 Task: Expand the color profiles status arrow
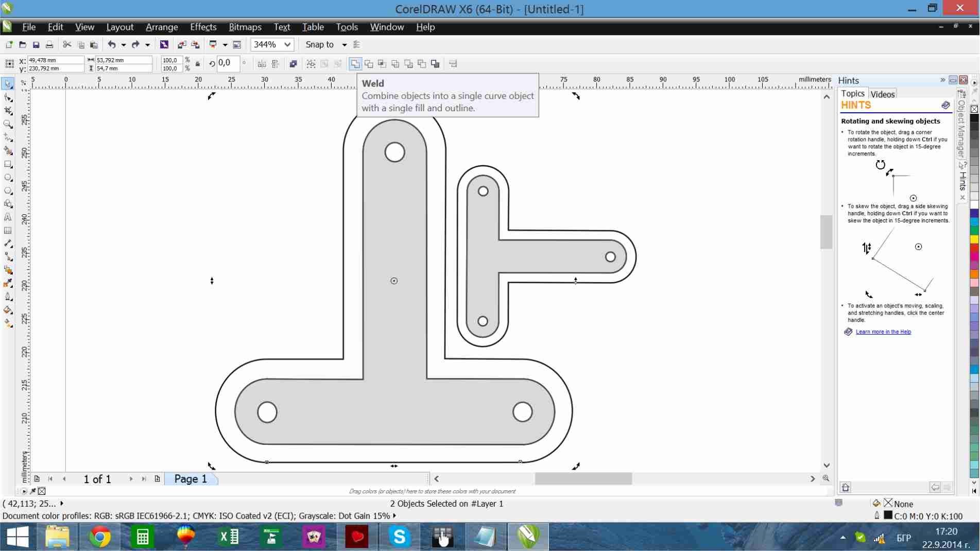[x=395, y=515]
